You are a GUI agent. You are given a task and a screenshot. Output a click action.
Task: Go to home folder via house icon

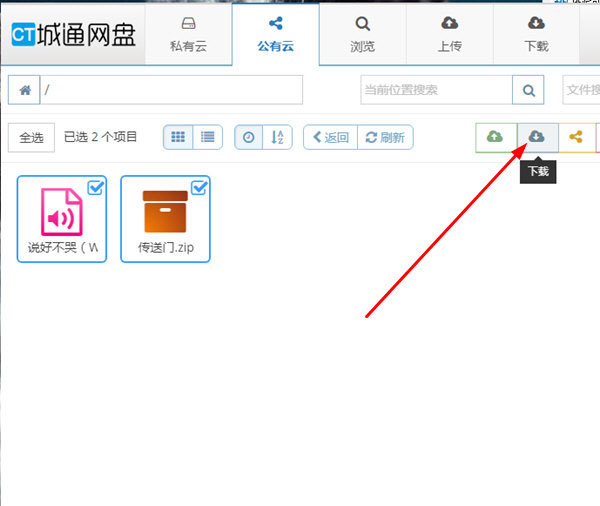click(x=24, y=90)
